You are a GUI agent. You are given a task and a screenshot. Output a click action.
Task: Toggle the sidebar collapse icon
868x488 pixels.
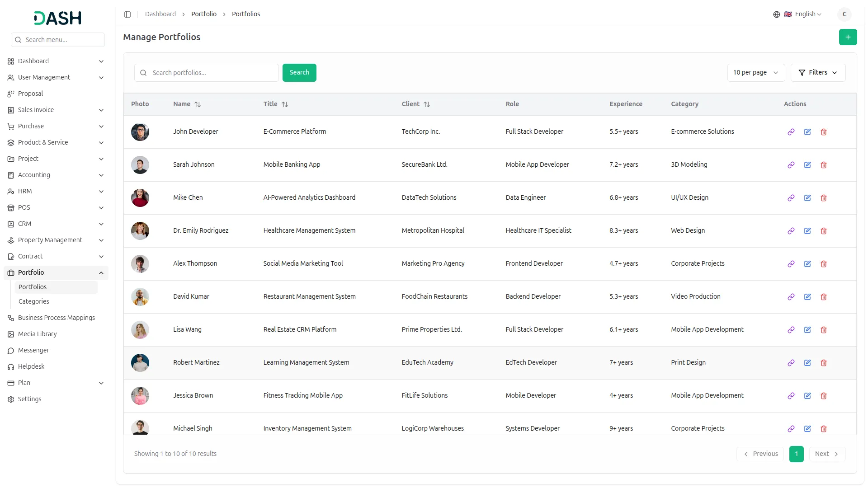tap(127, 14)
